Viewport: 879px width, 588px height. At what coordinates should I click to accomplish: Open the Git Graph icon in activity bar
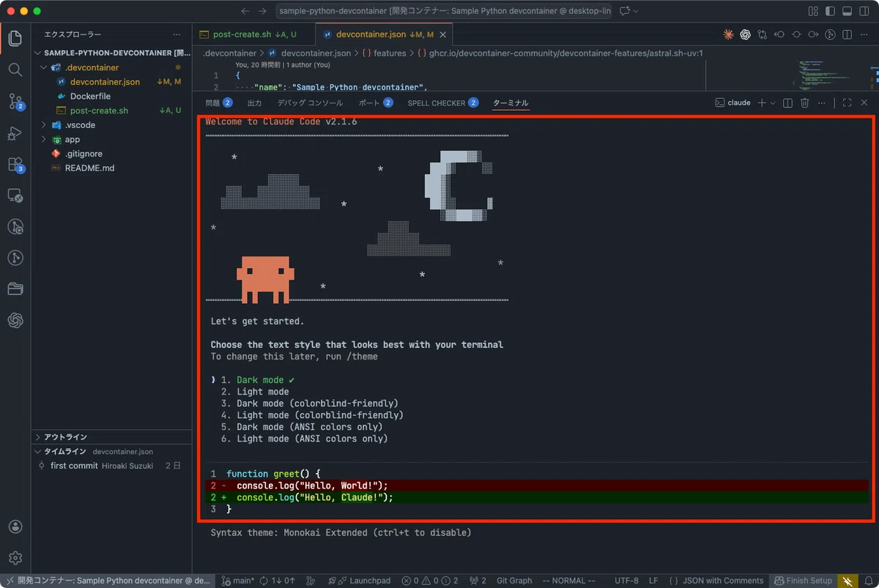click(x=15, y=257)
